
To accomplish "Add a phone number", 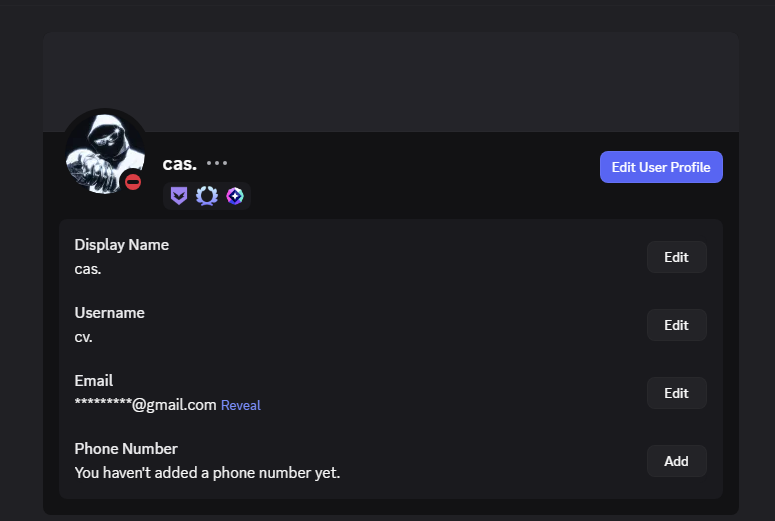I will [676, 461].
